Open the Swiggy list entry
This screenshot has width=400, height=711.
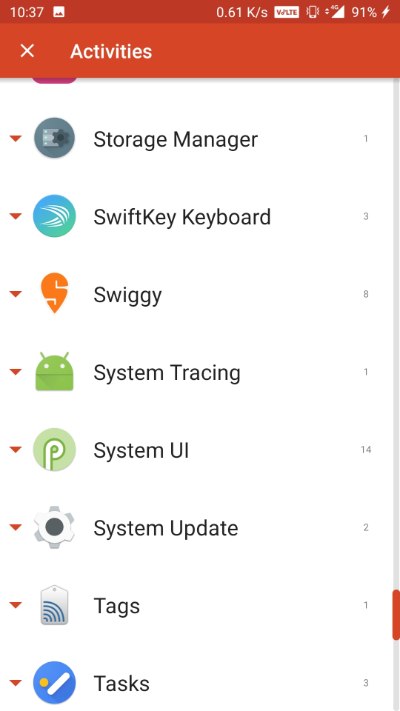click(x=196, y=294)
